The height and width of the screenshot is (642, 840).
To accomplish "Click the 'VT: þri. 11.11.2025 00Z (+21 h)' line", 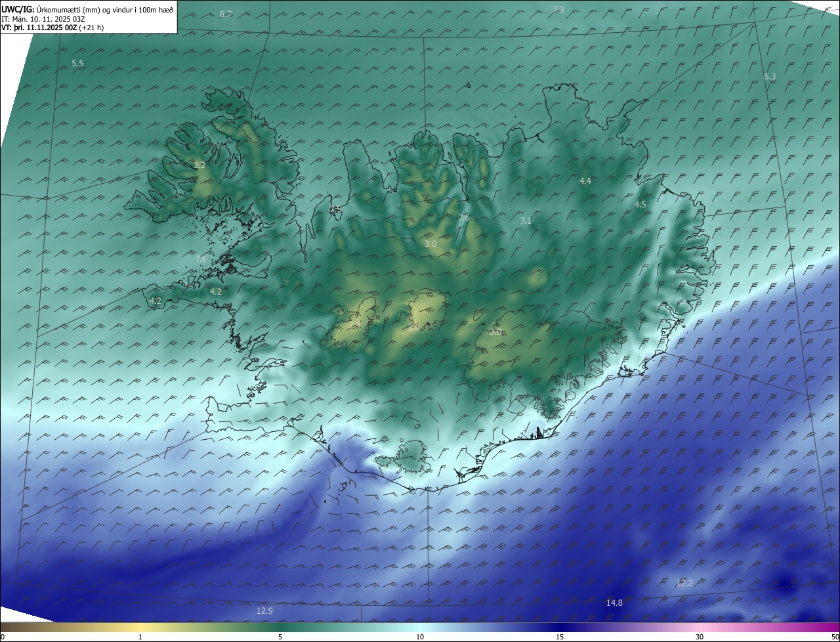I will click(52, 28).
